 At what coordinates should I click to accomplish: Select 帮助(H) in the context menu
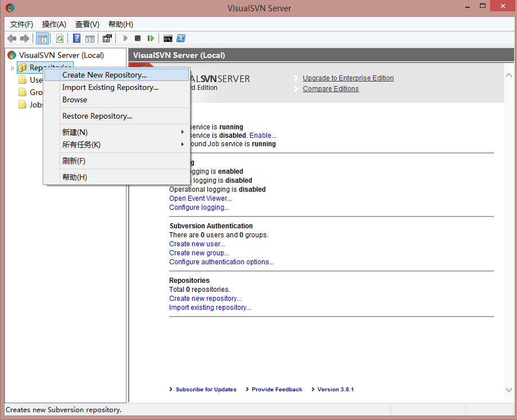coord(117,177)
